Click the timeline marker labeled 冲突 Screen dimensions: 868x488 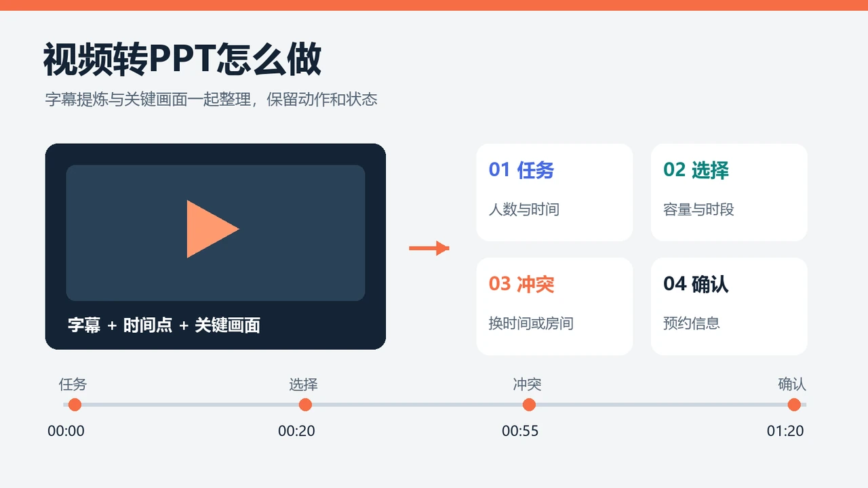529,405
